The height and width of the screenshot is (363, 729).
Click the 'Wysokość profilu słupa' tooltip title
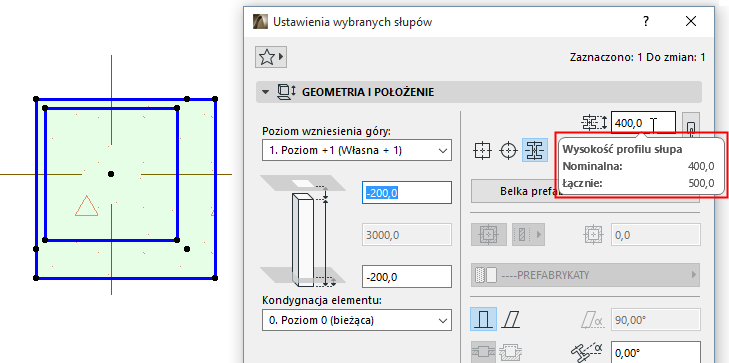[622, 150]
